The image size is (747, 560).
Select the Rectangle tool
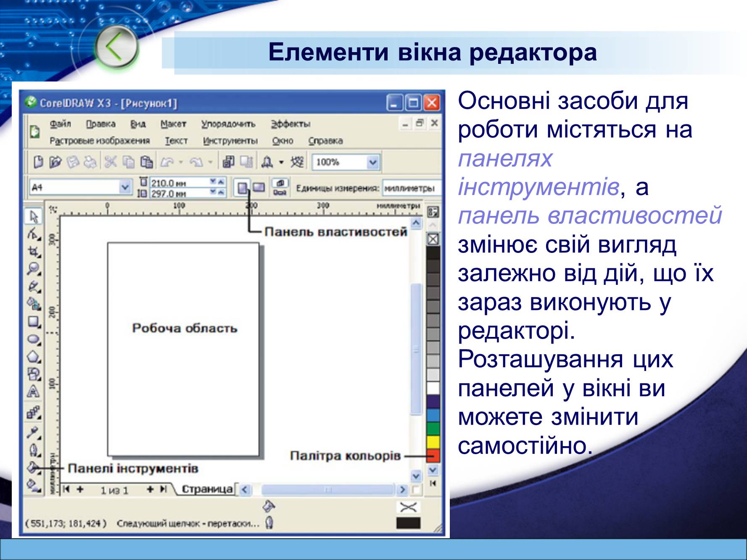tap(34, 321)
